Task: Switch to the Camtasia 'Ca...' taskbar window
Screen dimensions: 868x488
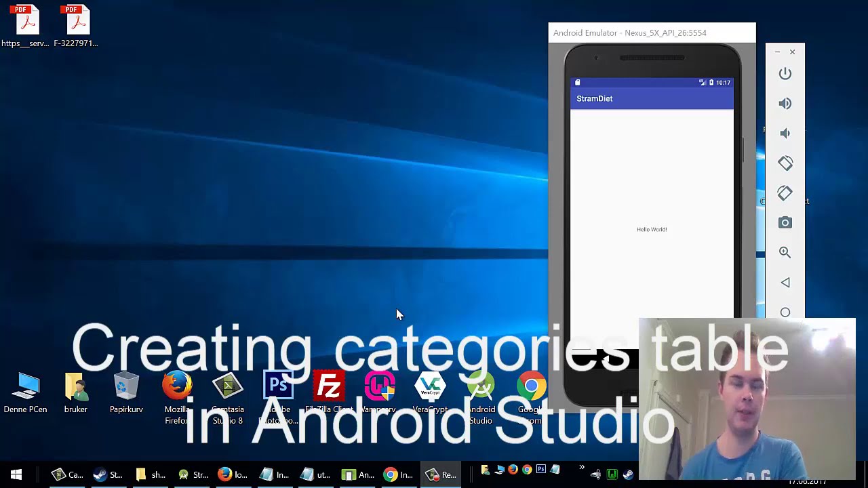Action: 67,474
